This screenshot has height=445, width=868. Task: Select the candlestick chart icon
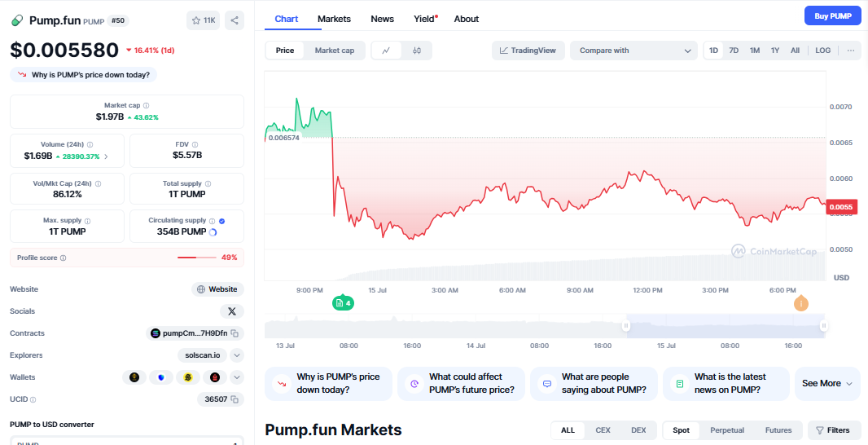(417, 51)
